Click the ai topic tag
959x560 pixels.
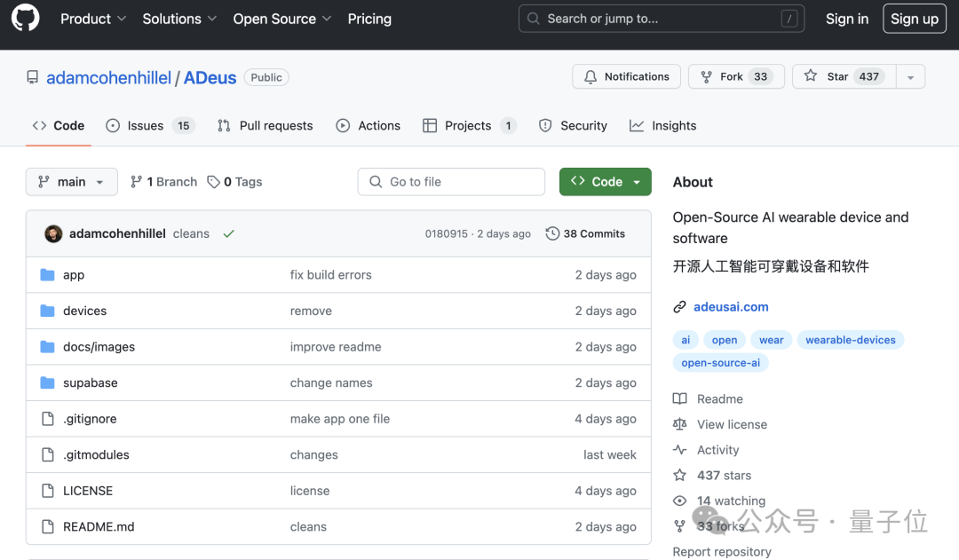point(686,340)
